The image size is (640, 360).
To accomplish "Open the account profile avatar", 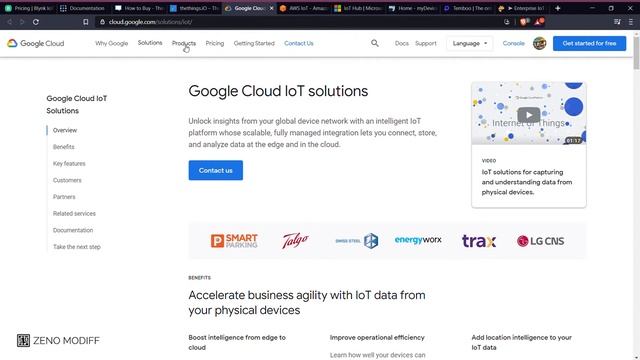I will point(540,43).
